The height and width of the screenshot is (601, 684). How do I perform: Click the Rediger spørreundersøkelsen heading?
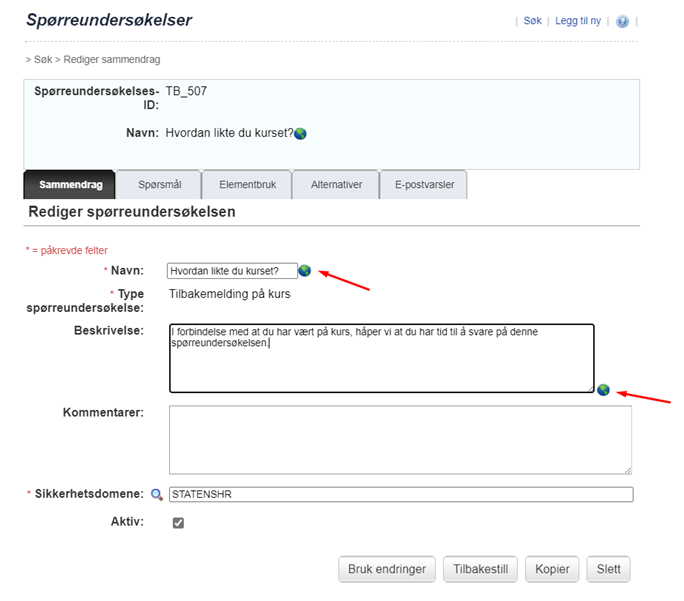pos(132,212)
